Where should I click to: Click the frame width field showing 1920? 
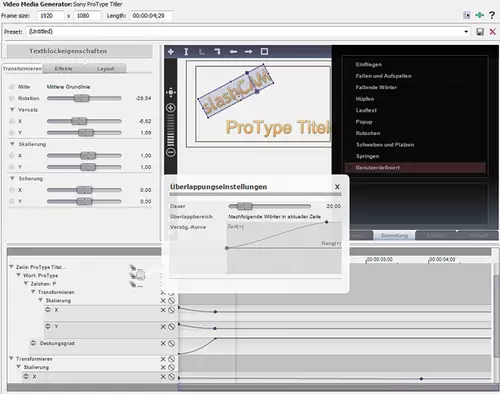tap(50, 16)
